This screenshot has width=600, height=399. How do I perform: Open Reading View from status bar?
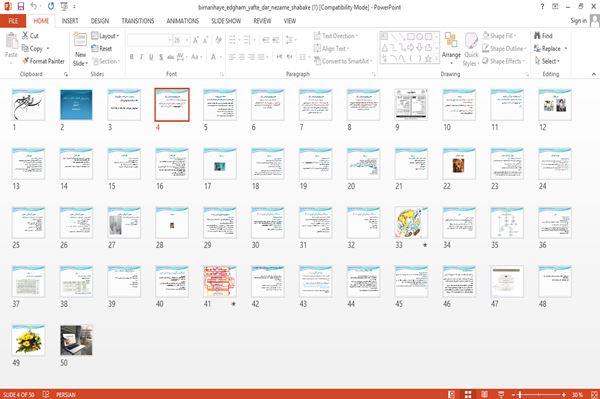click(484, 394)
